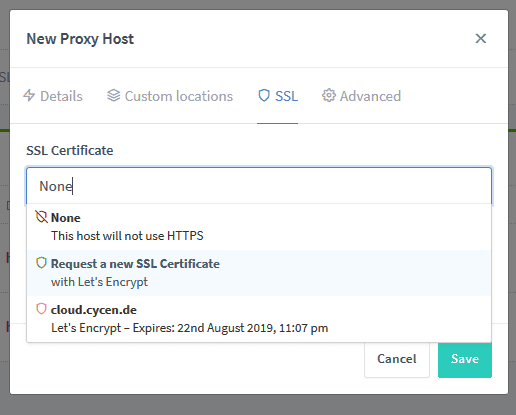Image resolution: width=516 pixels, height=415 pixels.
Task: Focus the SSL Certificate search field
Action: [259, 186]
